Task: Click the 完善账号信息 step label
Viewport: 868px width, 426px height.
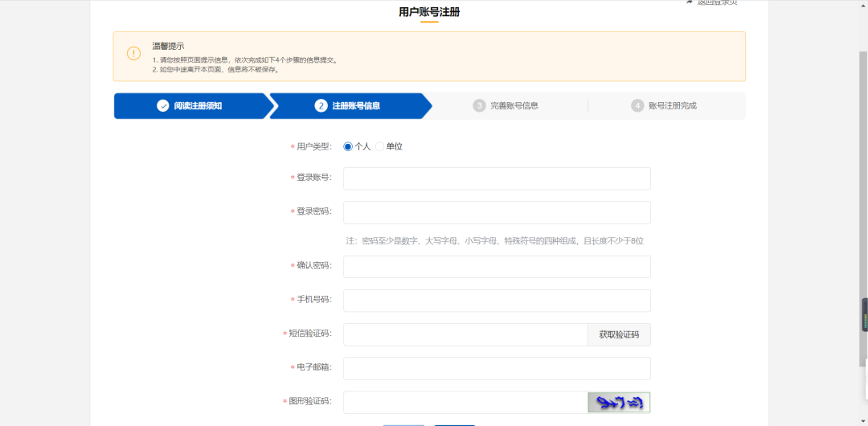Action: (514, 105)
